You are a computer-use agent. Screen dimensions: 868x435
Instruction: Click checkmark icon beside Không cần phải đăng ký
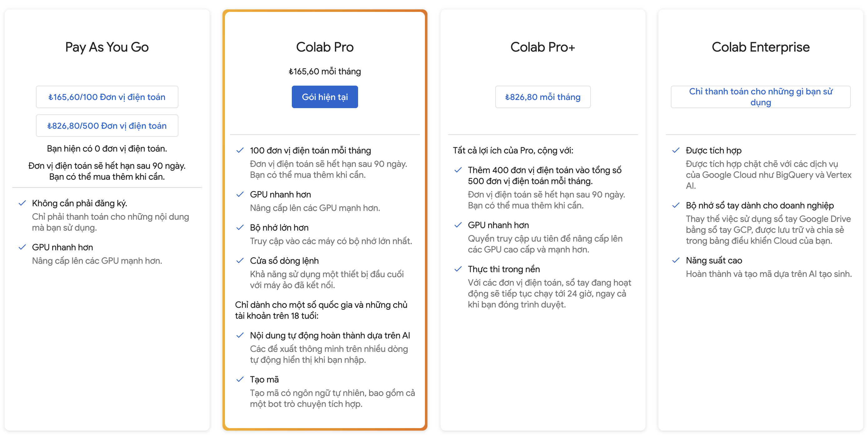pos(22,203)
